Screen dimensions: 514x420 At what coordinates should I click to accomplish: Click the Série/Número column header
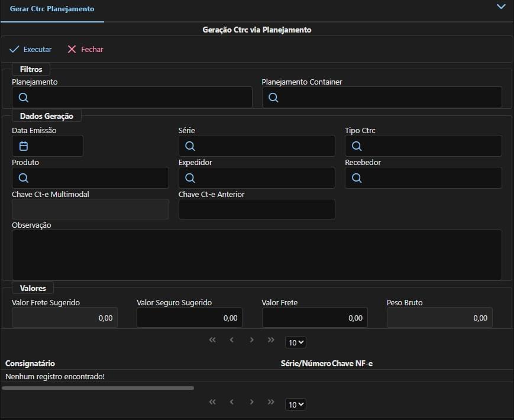point(306,363)
